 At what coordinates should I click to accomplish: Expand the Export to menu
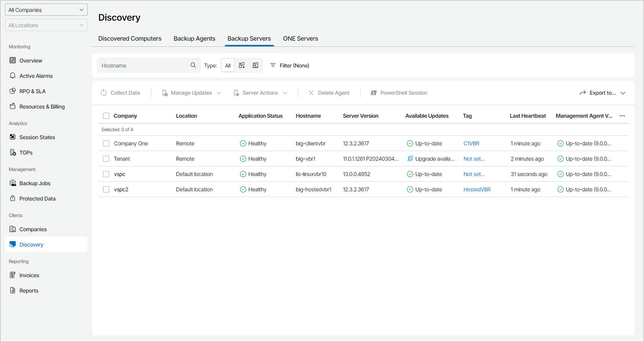(602, 93)
